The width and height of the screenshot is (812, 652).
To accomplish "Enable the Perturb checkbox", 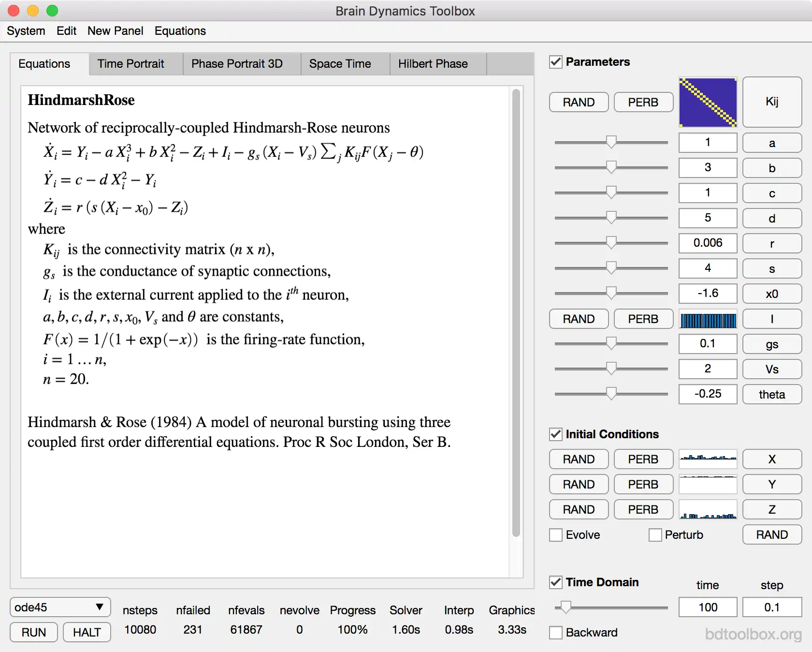I will pos(655,535).
